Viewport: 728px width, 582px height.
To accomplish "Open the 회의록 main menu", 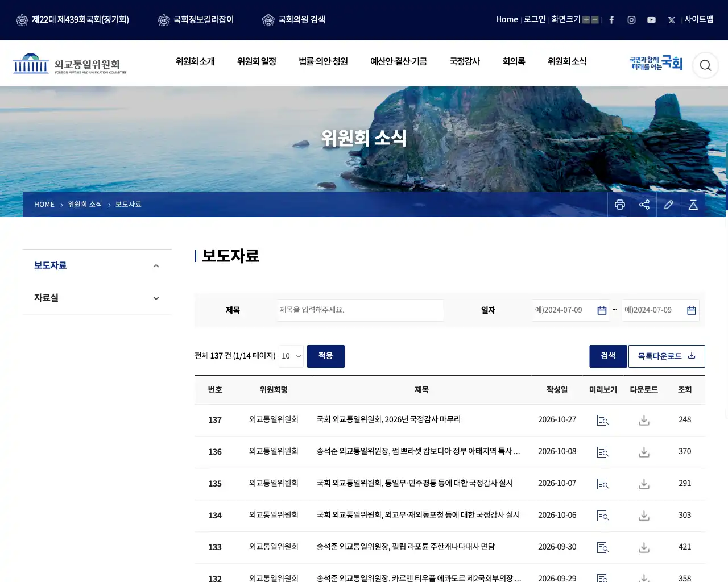I will (514, 61).
